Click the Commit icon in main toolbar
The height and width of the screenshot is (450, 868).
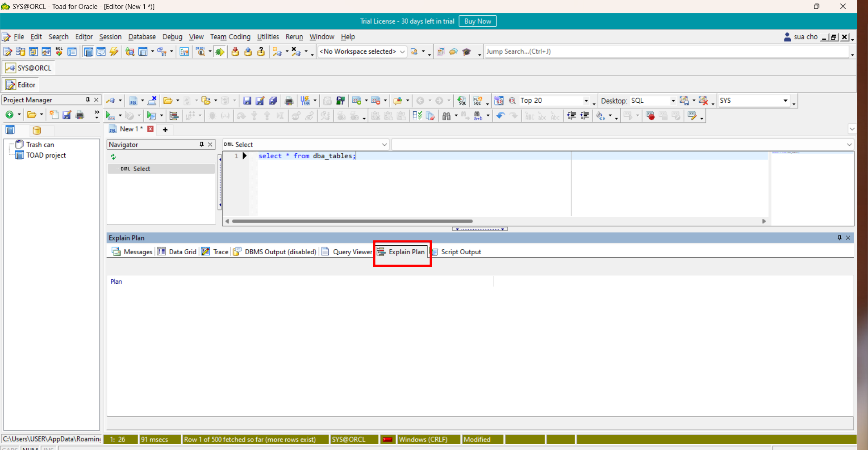click(235, 52)
